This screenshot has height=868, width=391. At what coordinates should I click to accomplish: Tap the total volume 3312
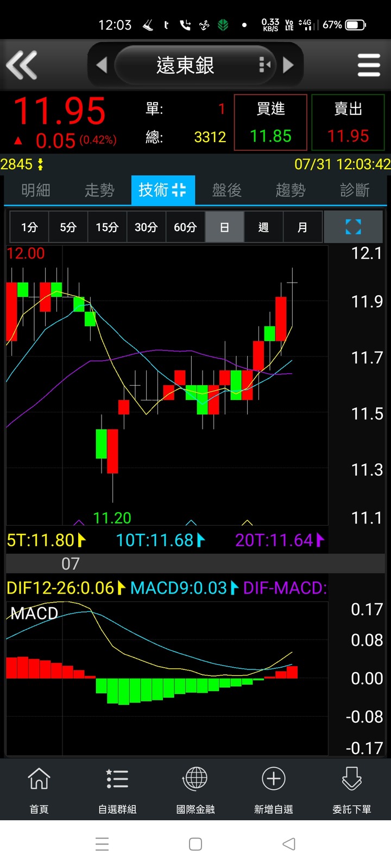point(210,137)
